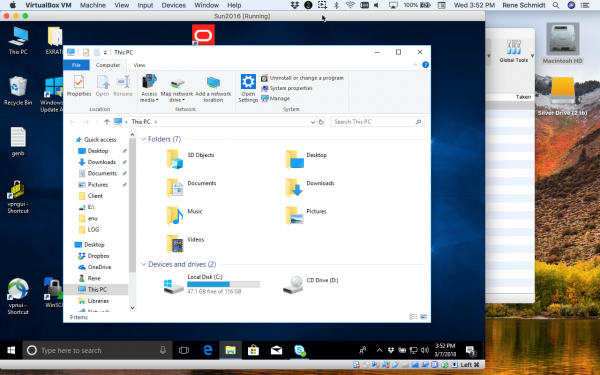Open the Windows Start menu

click(11, 350)
